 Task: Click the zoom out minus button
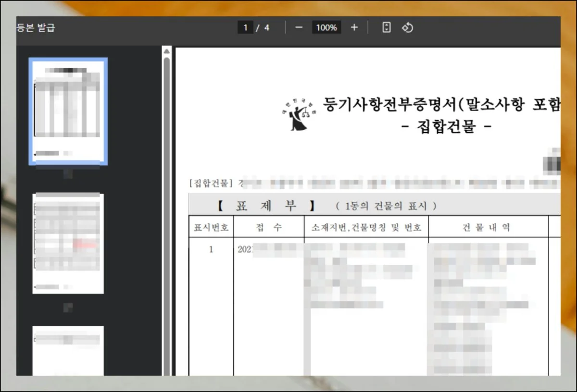pyautogui.click(x=299, y=28)
